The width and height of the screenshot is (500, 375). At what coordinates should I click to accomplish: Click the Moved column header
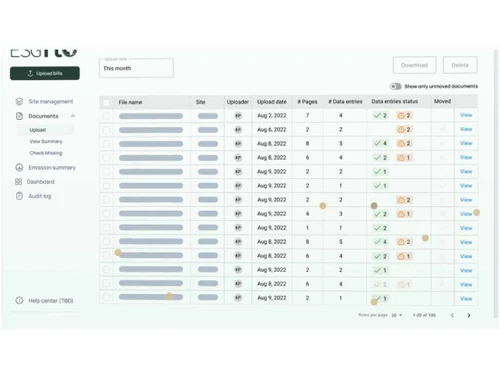[x=442, y=101]
